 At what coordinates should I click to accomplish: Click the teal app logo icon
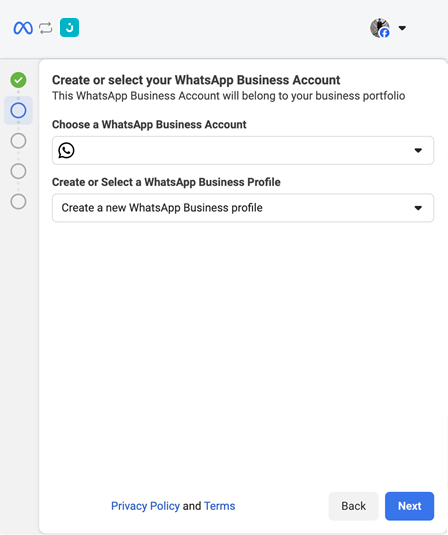click(x=70, y=28)
